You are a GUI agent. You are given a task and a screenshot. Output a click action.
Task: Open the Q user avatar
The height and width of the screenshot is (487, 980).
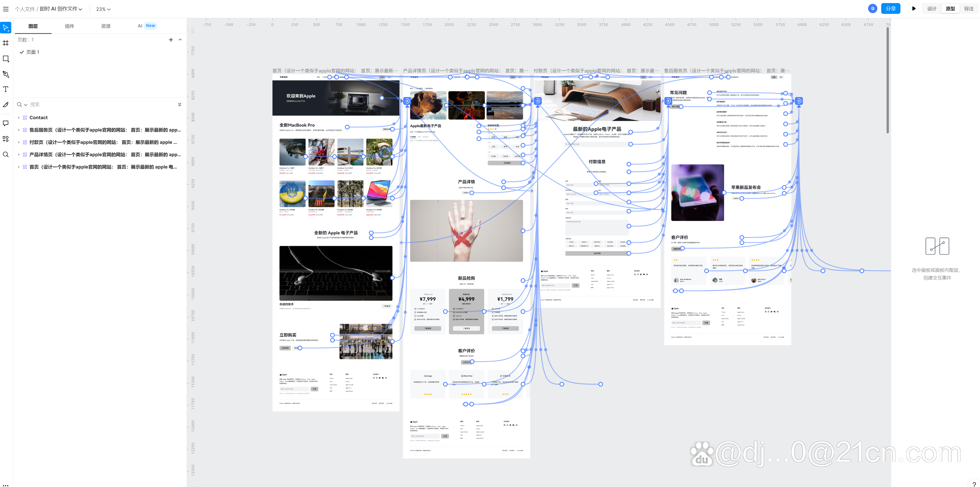tap(872, 8)
